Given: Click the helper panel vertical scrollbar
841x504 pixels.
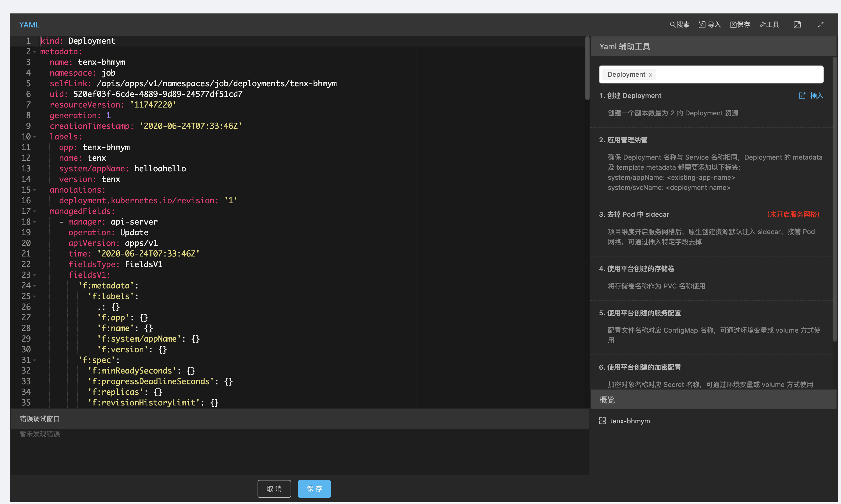Looking at the screenshot, I should (x=835, y=199).
